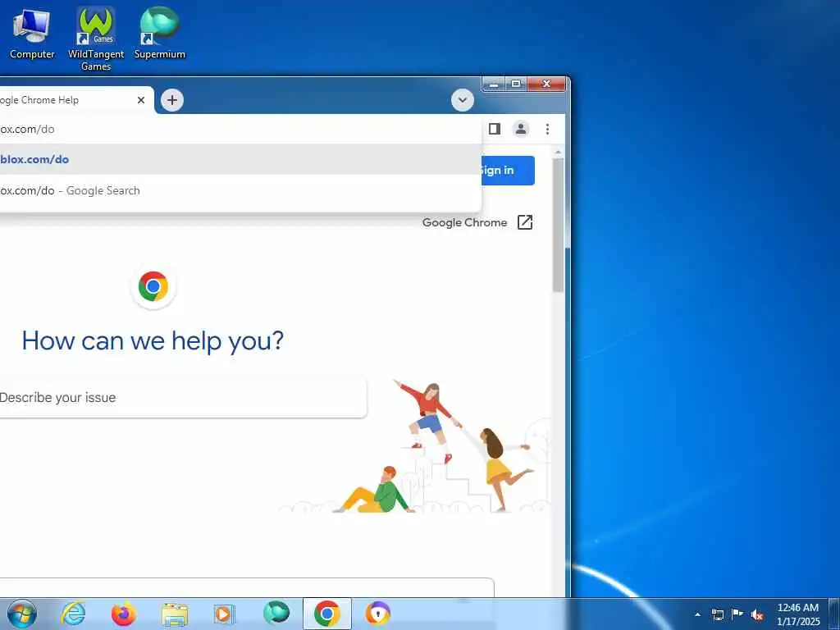This screenshot has width=840, height=630.
Task: Open the Computer desktop icon
Action: [x=32, y=33]
